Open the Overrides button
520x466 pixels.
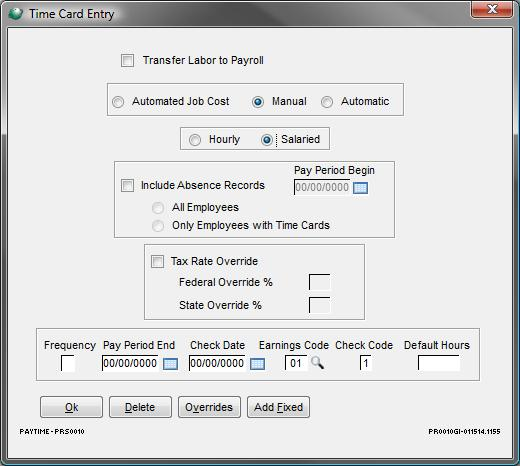[x=209, y=407]
